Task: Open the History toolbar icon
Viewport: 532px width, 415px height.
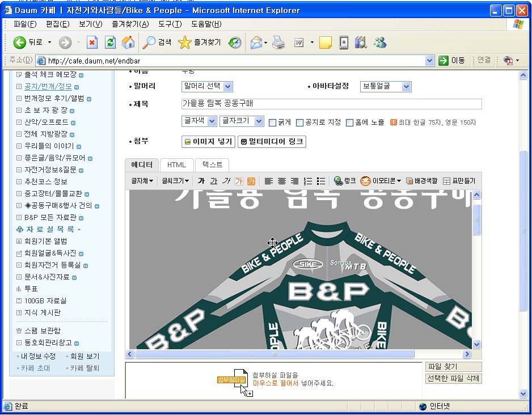Action: [x=235, y=43]
